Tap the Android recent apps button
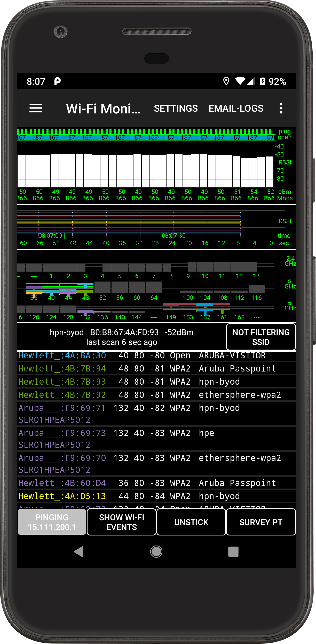 233,552
